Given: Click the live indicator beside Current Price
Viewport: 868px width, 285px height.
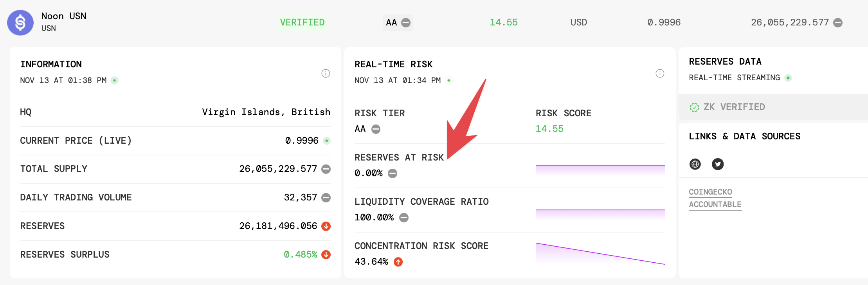Looking at the screenshot, I should click(327, 141).
